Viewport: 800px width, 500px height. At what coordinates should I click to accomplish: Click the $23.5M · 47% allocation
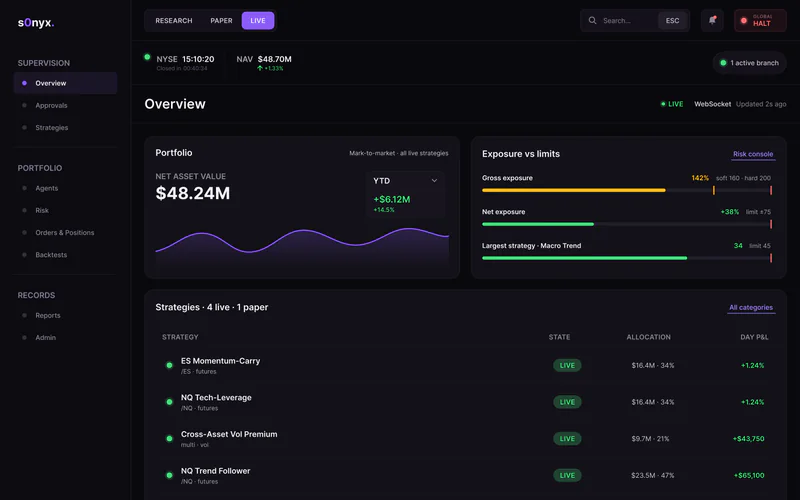(653, 476)
